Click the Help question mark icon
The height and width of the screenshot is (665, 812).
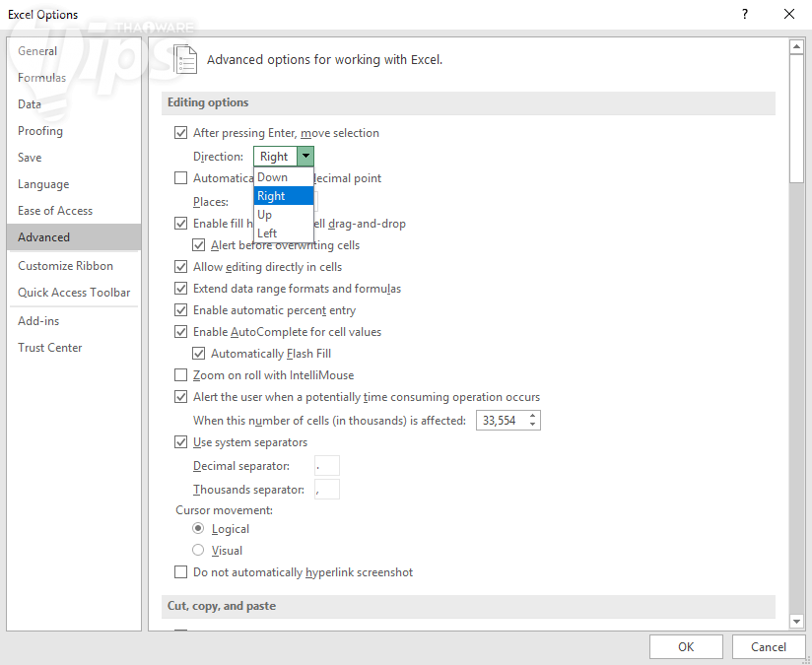(745, 14)
